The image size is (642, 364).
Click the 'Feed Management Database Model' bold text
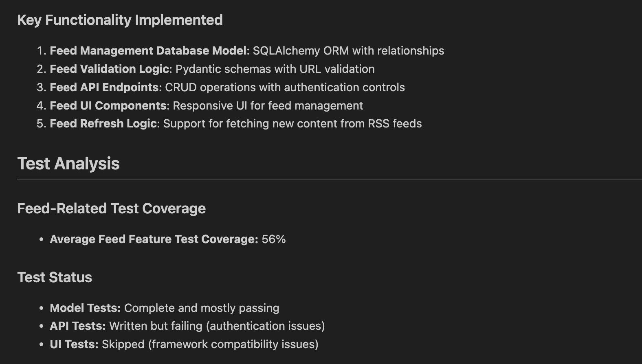click(x=148, y=51)
